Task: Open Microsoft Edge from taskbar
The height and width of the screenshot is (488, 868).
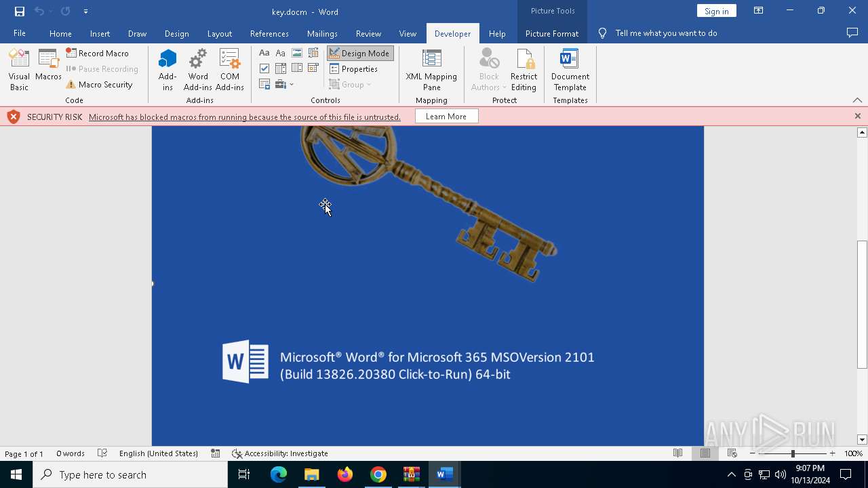Action: (x=279, y=474)
